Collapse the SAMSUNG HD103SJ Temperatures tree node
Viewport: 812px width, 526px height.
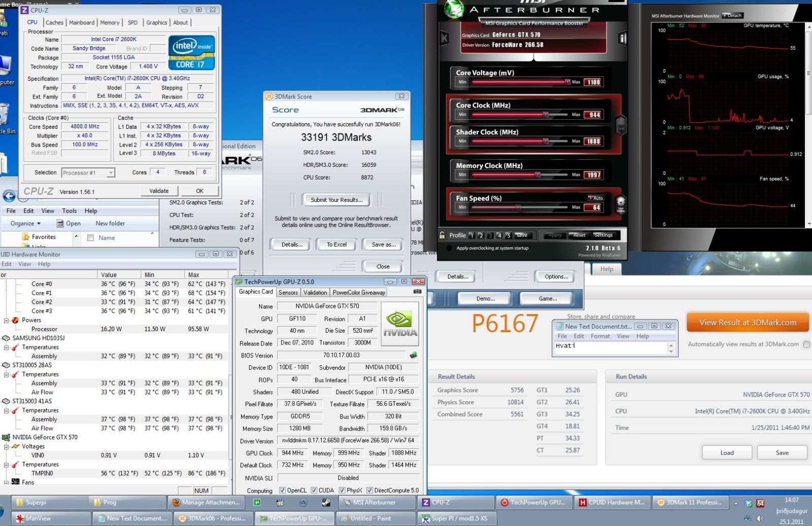point(7,347)
